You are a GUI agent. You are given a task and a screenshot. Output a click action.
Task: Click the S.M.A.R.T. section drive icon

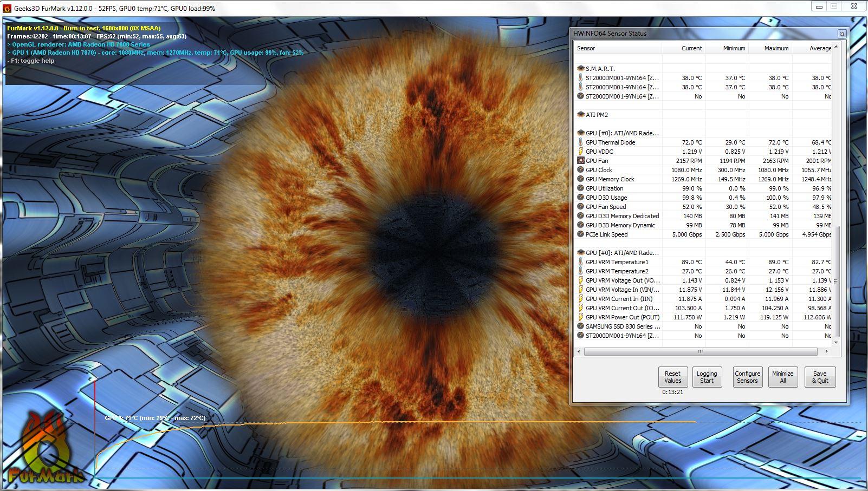581,69
